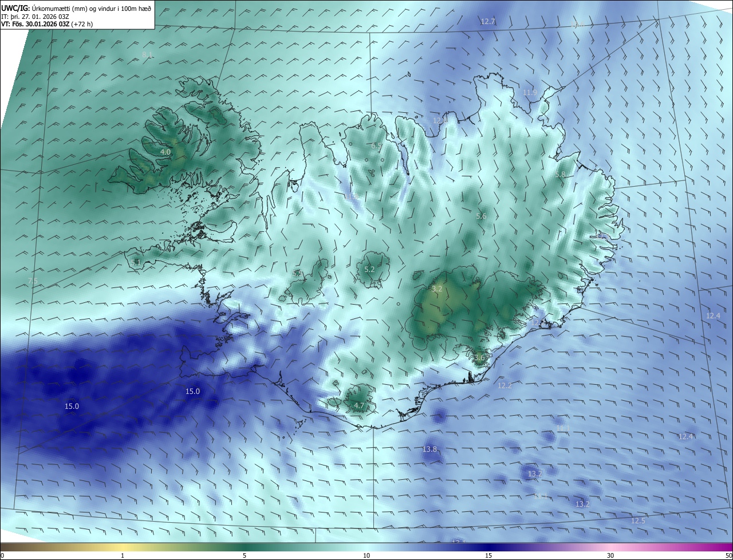The width and height of the screenshot is (733, 560).
Task: Click the 5 tick on the color scale
Action: click(245, 555)
